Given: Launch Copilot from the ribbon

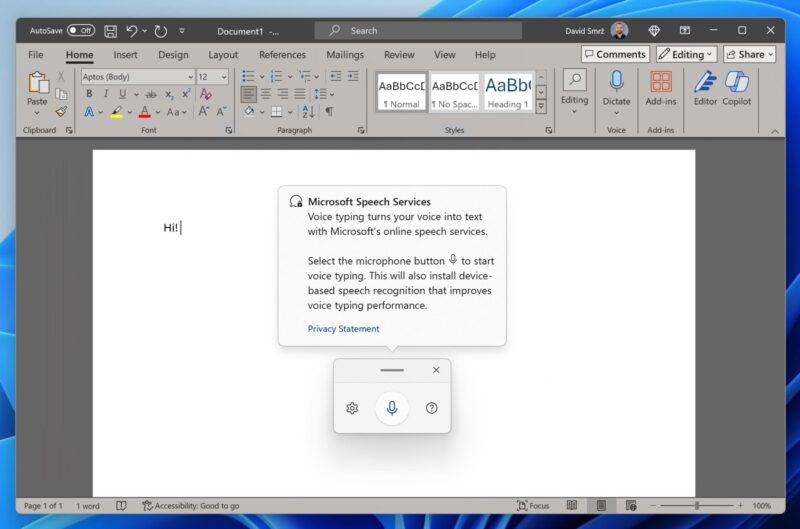Looking at the screenshot, I should [x=736, y=88].
